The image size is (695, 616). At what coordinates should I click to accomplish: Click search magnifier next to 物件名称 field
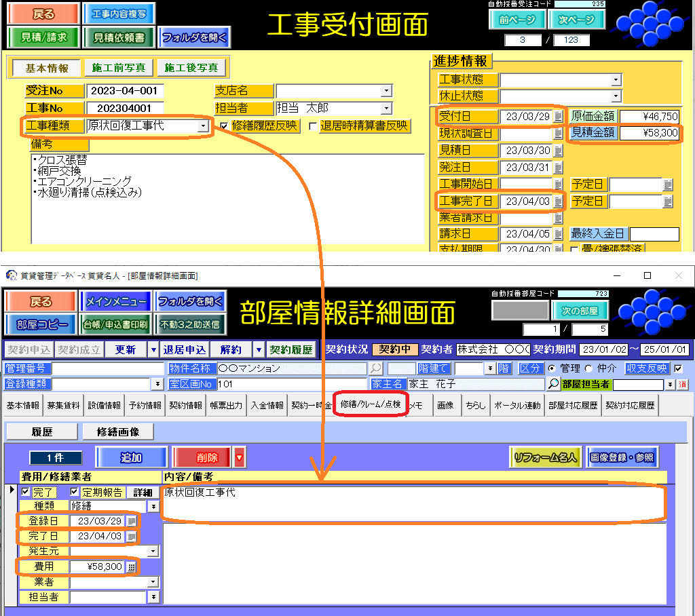click(375, 368)
